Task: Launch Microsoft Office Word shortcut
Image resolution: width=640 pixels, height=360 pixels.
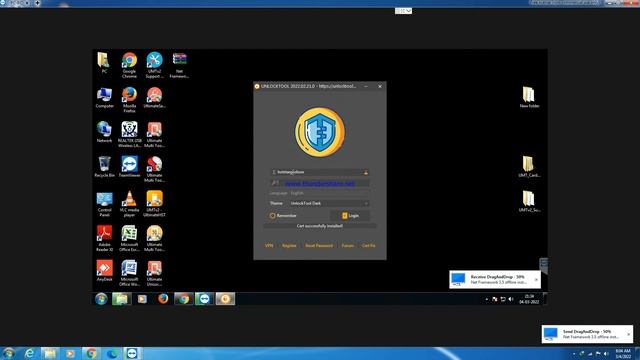Action: (x=129, y=273)
